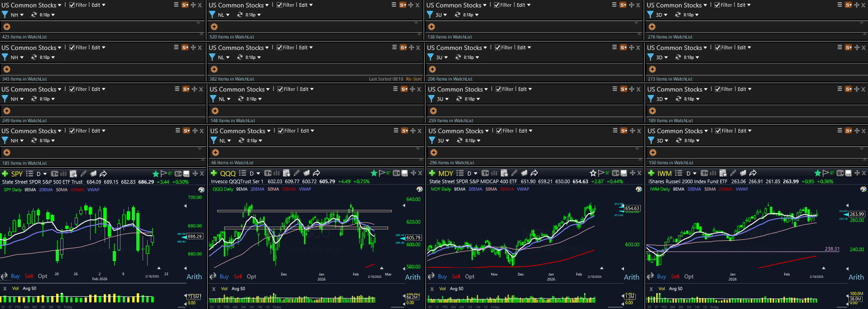The width and height of the screenshot is (868, 309).
Task: Click Re-Sort link in 382-item watchlist
Action: tap(413, 79)
